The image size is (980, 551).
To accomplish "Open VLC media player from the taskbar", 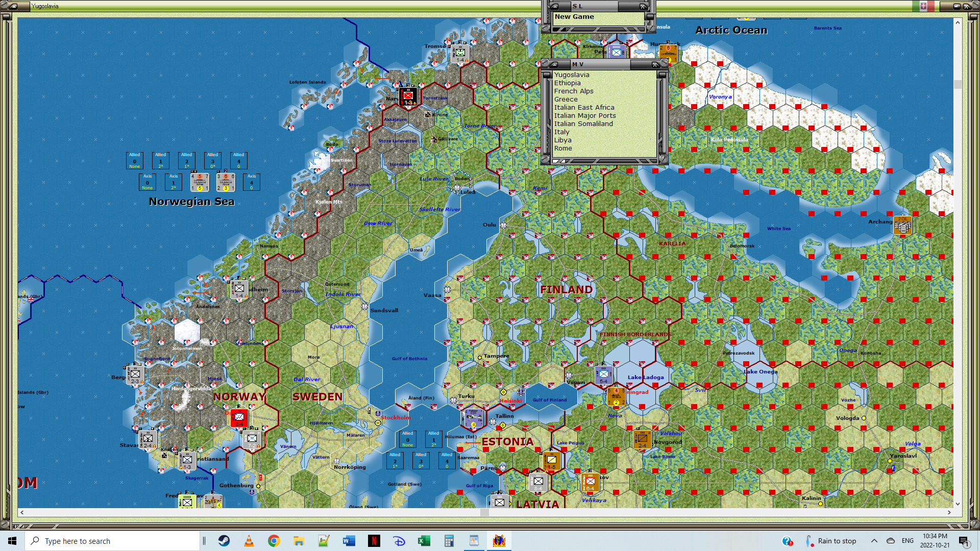I will pos(249,541).
